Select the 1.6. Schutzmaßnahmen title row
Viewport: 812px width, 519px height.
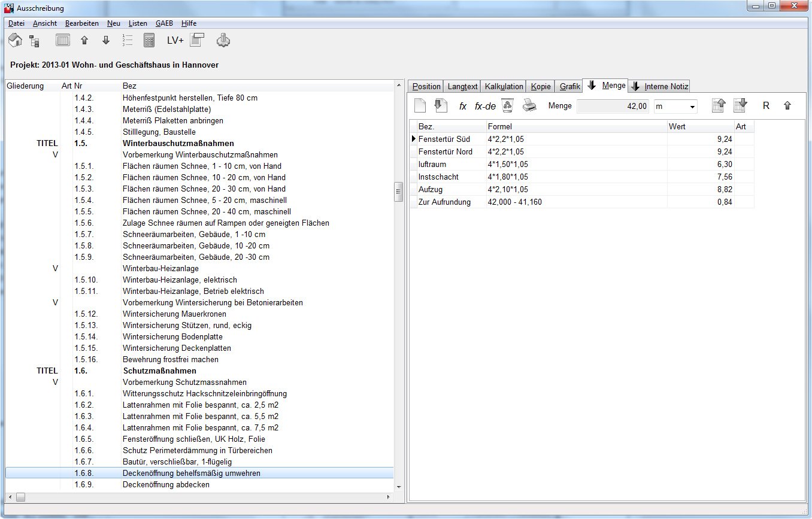pyautogui.click(x=199, y=371)
